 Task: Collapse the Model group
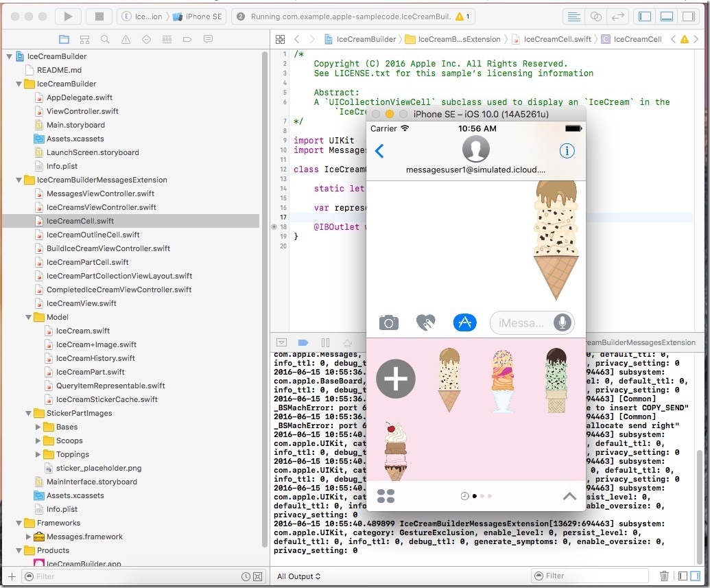point(29,318)
